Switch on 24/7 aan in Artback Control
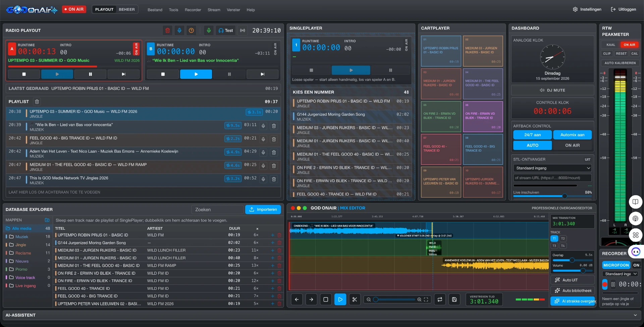Viewport: 644px width, 327px height. tap(532, 135)
